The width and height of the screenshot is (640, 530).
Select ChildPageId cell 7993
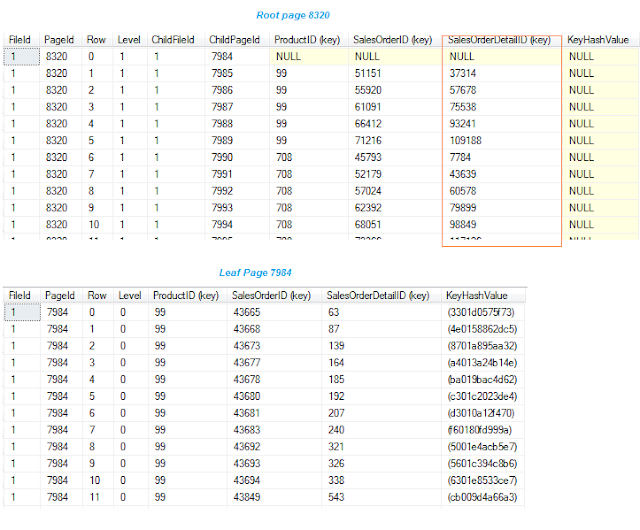pos(237,208)
